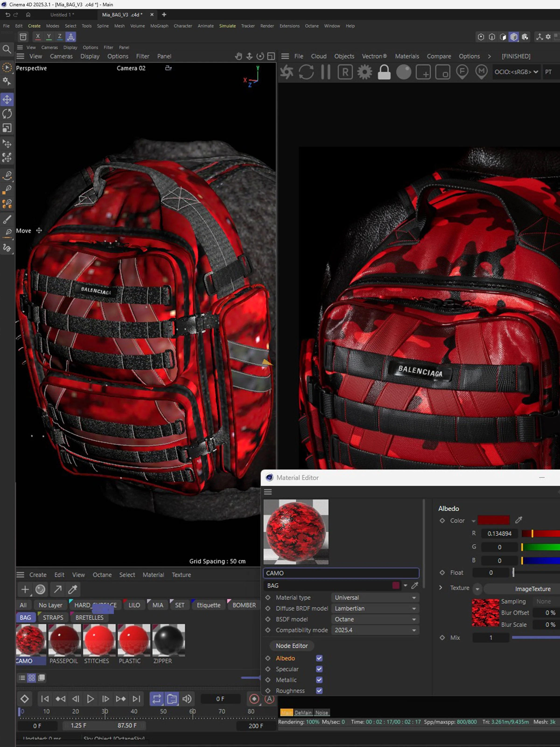Select the Rotate tool
560x747 pixels.
pyautogui.click(x=7, y=114)
